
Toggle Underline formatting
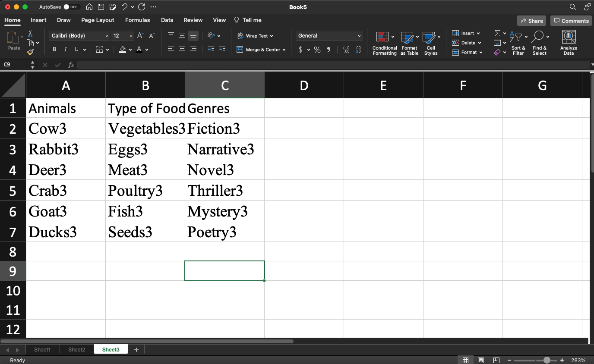pos(77,50)
